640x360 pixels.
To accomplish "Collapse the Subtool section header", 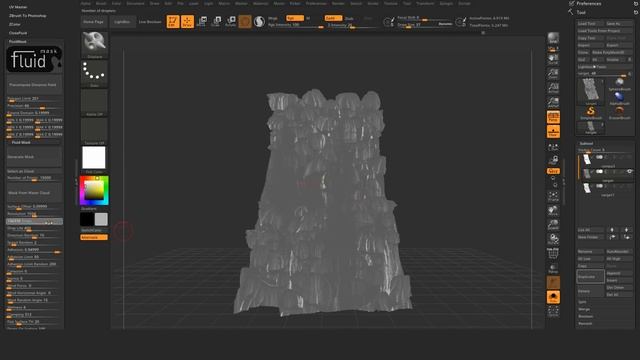I will point(587,143).
